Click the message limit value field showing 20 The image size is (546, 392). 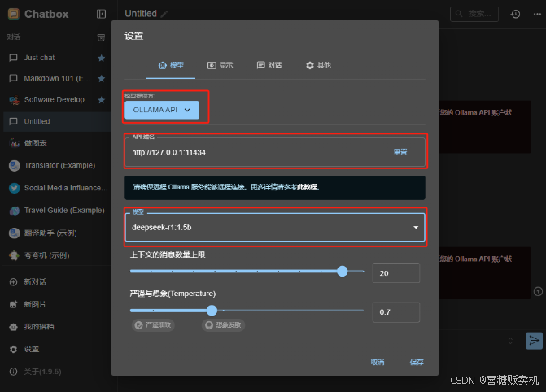coord(396,273)
